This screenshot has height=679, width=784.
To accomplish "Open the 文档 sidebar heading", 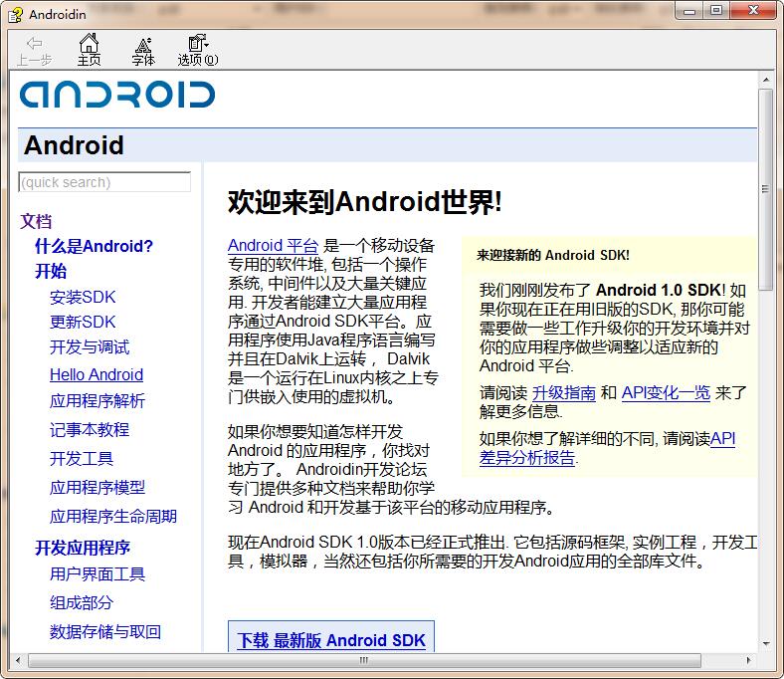I will pos(36,221).
